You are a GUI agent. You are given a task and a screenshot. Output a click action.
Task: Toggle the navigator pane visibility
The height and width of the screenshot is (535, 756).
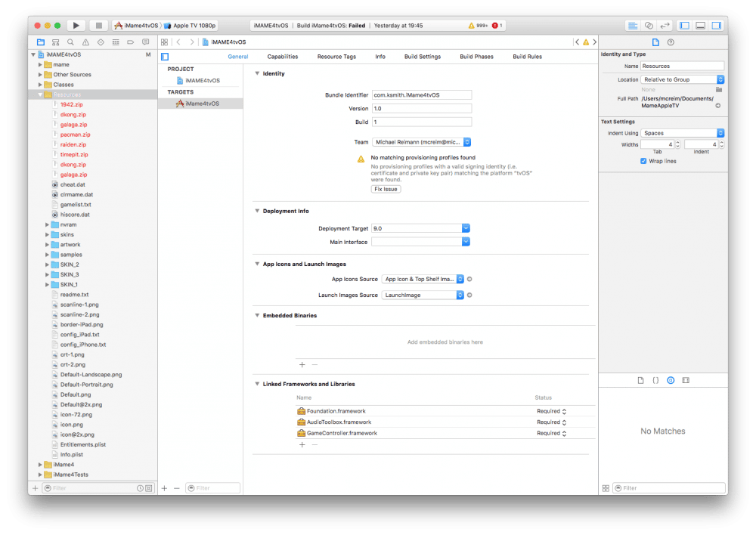(x=684, y=26)
